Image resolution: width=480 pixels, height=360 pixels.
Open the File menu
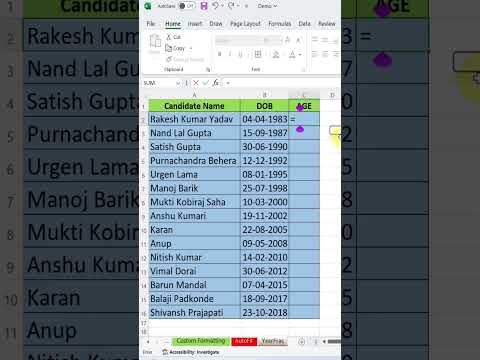[x=151, y=24]
